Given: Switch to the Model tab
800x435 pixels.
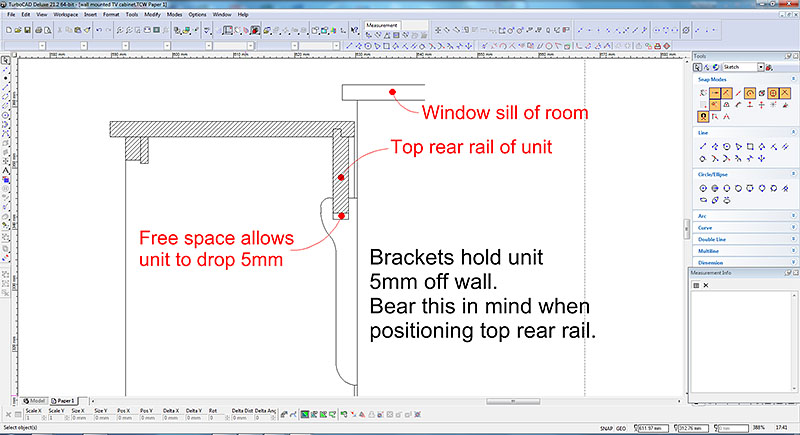Looking at the screenshot, I should [36, 400].
